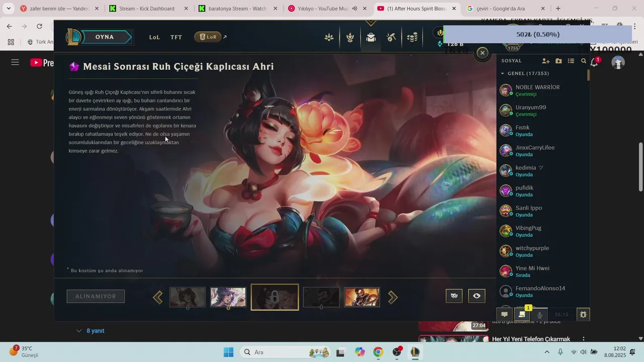The width and height of the screenshot is (644, 362).
Task: Select friend witchypurple
Action: (x=542, y=251)
